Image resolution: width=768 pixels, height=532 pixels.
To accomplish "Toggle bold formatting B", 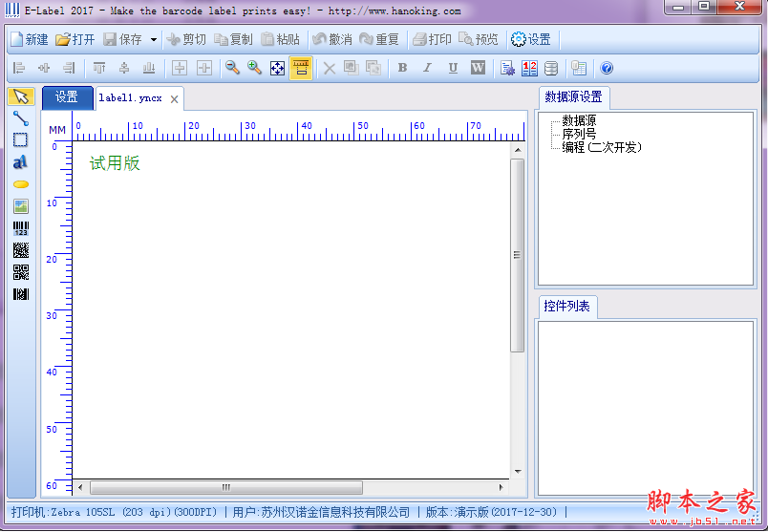I will (x=402, y=68).
